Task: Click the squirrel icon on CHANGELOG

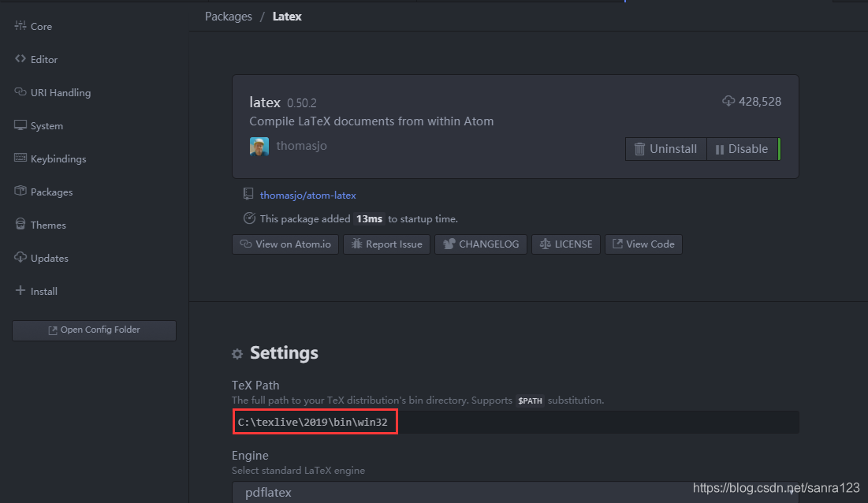Action: 449,244
